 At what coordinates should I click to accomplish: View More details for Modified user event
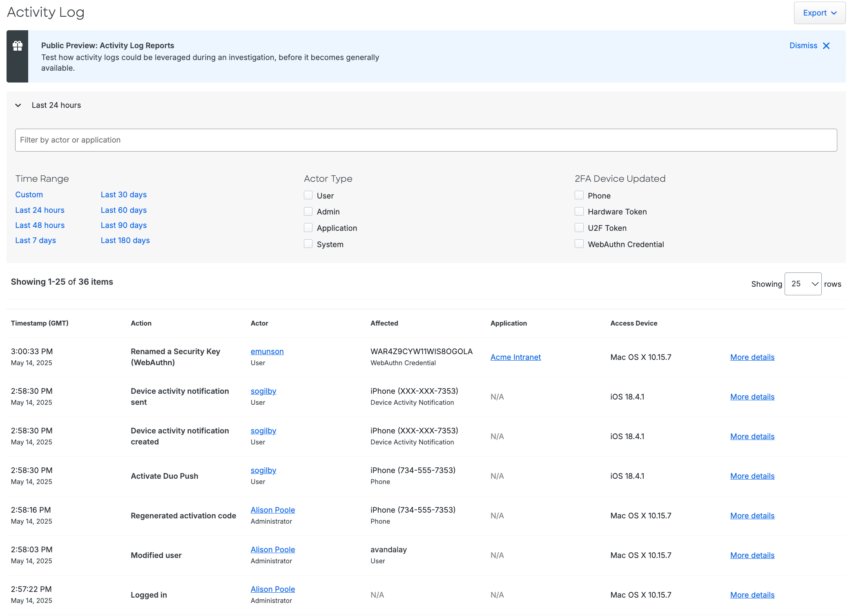(x=752, y=556)
